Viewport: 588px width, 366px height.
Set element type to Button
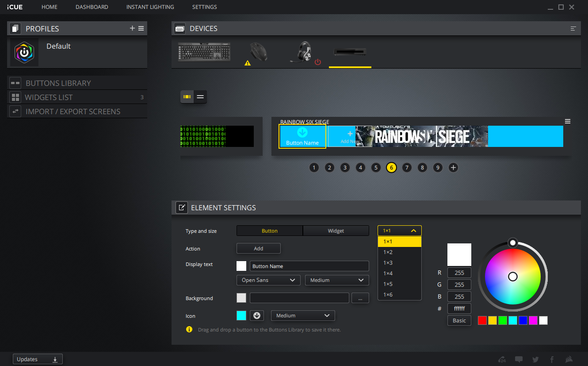[x=270, y=231]
